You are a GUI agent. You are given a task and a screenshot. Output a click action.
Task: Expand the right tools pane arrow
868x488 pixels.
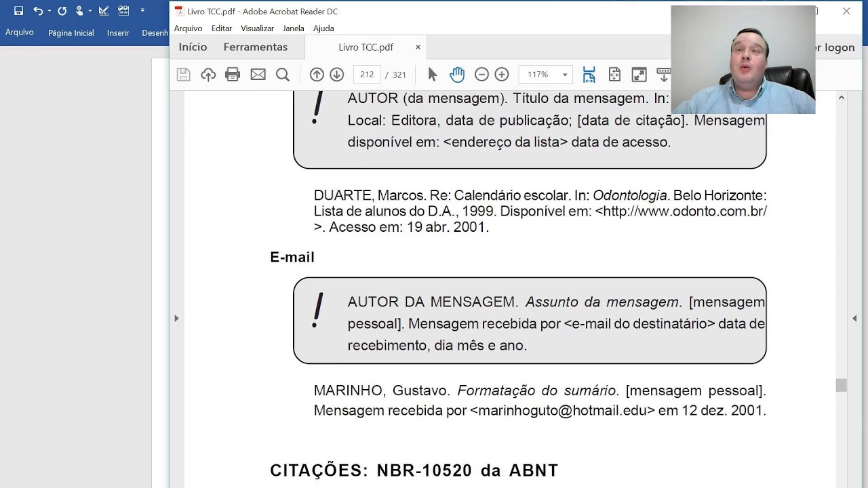[854, 318]
